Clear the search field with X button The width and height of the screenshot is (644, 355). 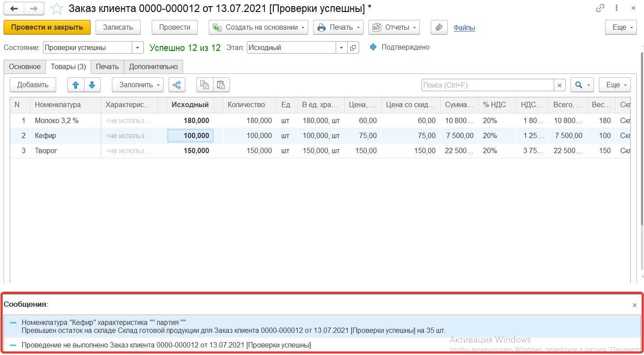coord(560,85)
